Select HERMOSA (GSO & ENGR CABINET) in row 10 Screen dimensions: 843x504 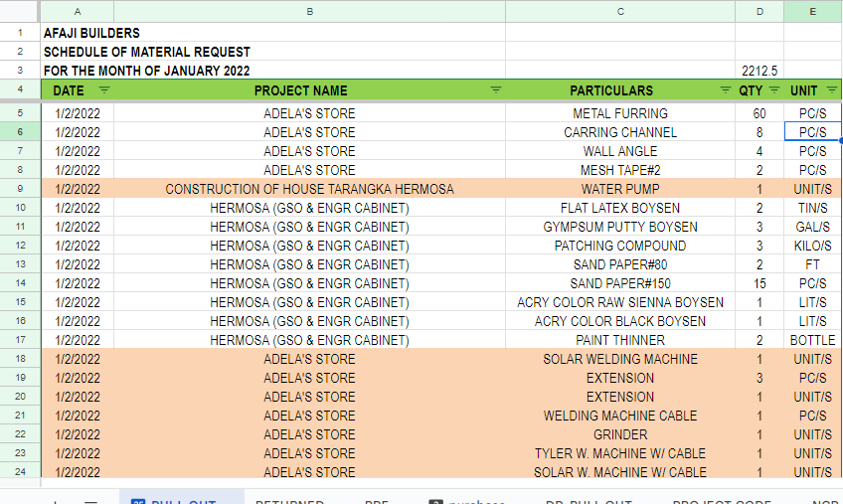[310, 208]
